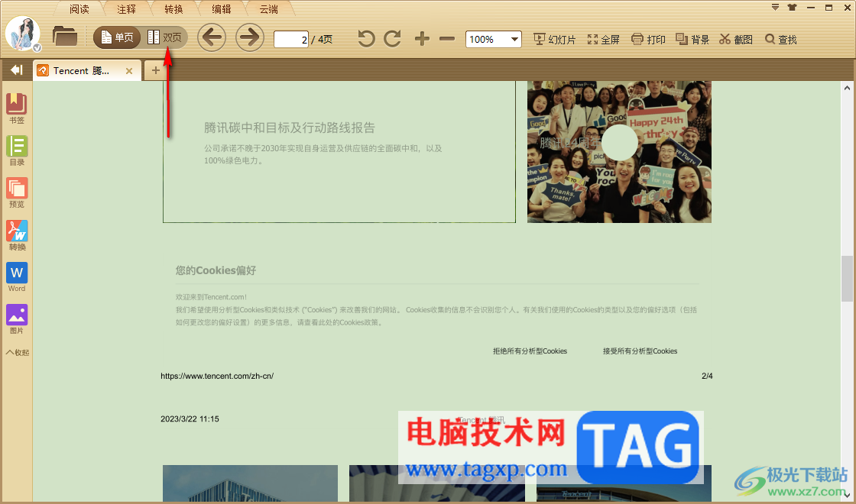The height and width of the screenshot is (504, 856).
Task: Zoom in with the plus icon
Action: (422, 39)
